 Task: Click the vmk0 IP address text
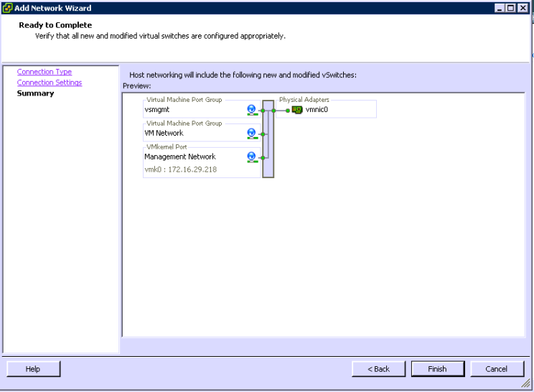(180, 169)
